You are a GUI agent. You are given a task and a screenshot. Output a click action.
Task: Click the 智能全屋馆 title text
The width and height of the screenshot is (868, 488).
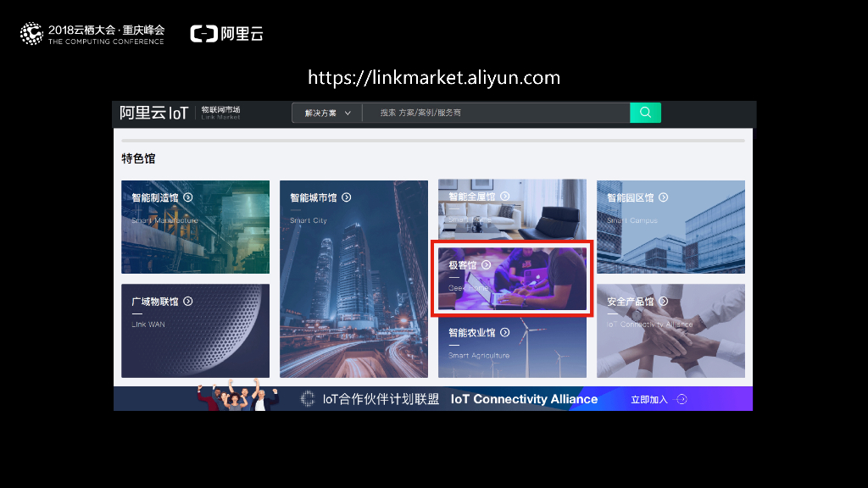(471, 197)
